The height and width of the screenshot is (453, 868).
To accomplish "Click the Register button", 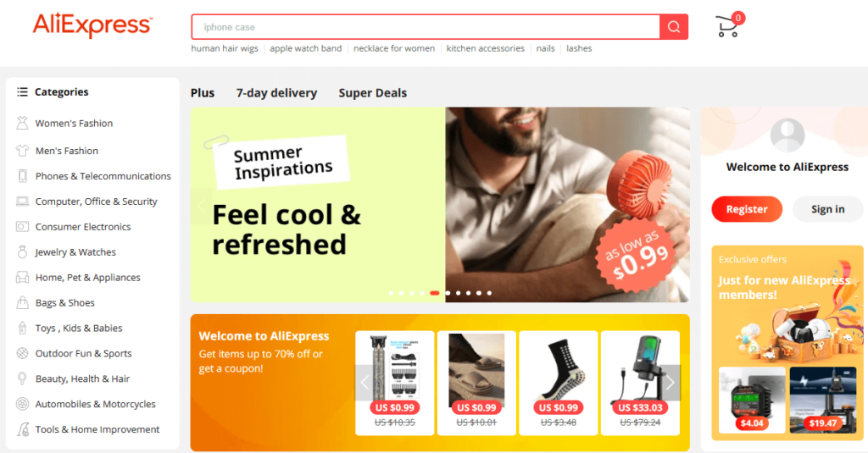I will coord(747,209).
